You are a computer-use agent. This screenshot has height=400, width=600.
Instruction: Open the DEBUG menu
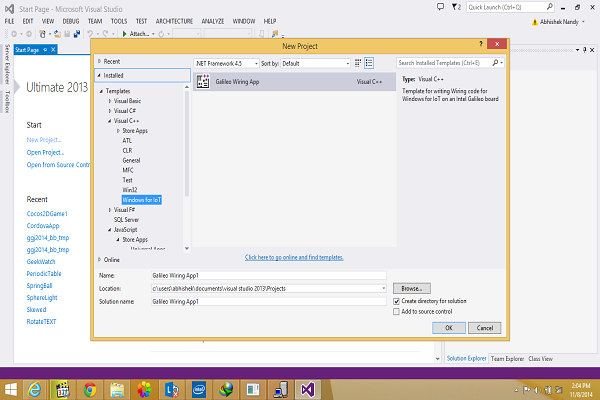(71, 21)
